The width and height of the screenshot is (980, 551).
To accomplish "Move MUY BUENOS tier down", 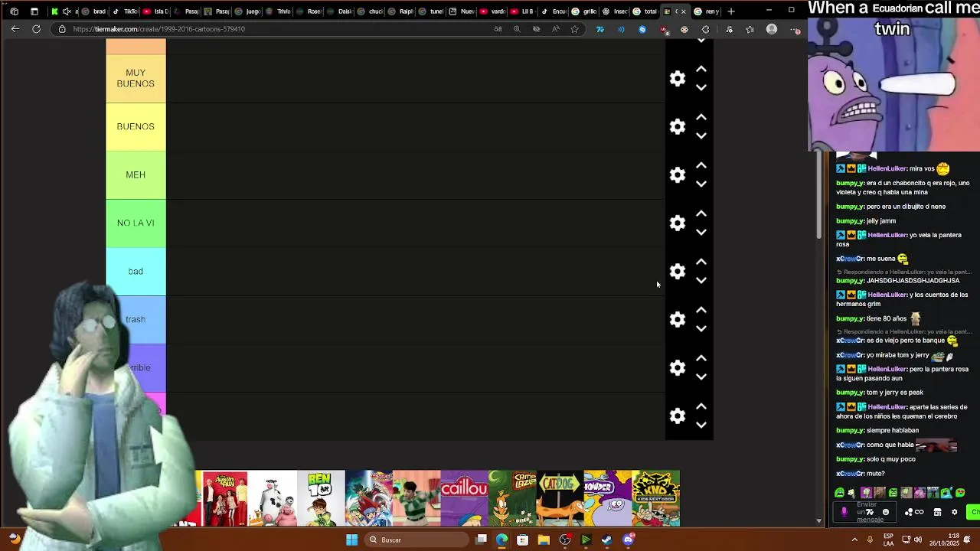I will click(701, 87).
